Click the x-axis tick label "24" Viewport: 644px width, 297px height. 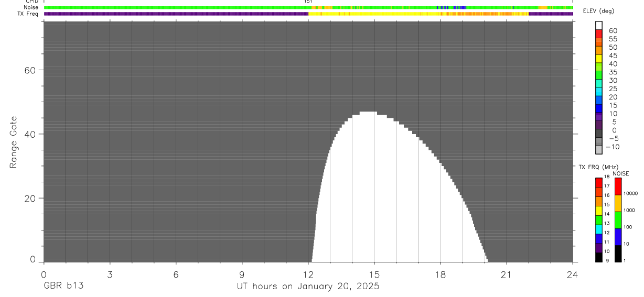(573, 274)
